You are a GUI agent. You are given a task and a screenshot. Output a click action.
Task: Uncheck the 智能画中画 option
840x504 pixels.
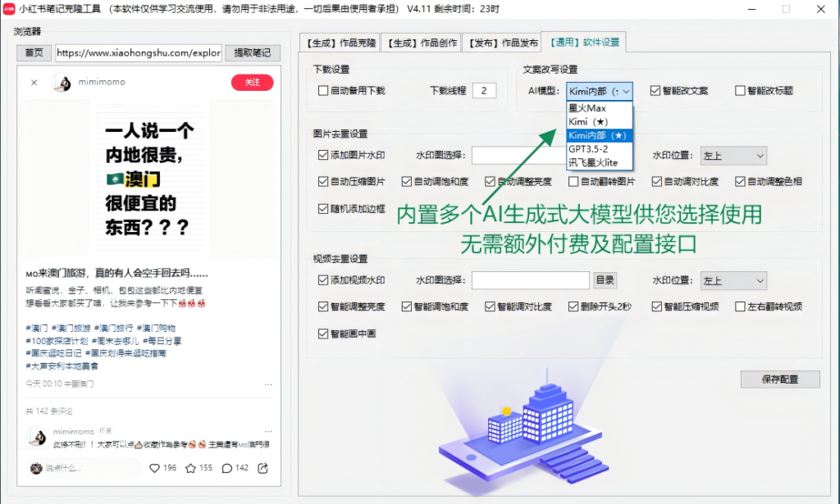click(323, 334)
